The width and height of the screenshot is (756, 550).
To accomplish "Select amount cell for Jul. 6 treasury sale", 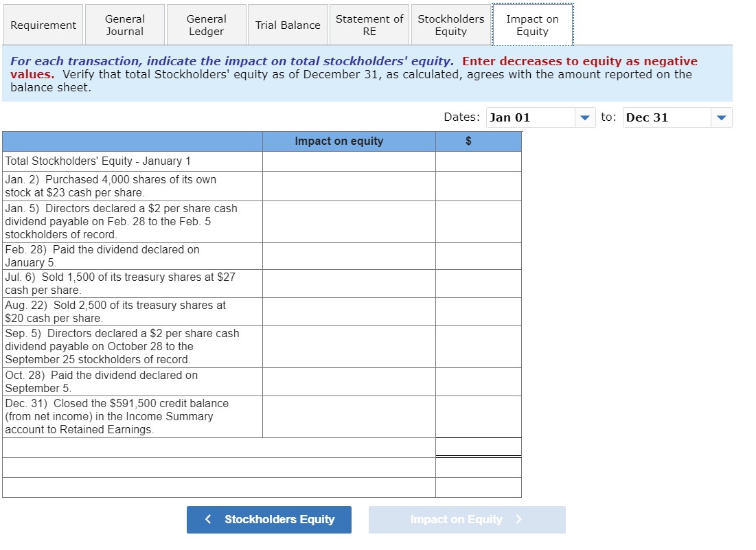I will click(x=479, y=284).
